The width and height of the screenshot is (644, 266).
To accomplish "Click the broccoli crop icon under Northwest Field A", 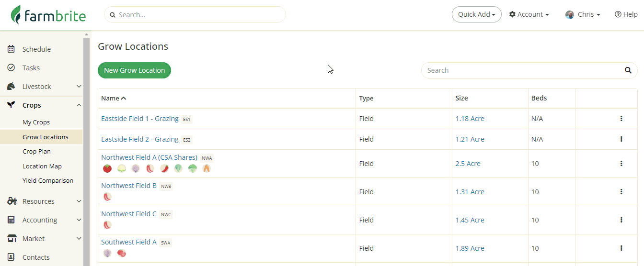I will click(192, 168).
